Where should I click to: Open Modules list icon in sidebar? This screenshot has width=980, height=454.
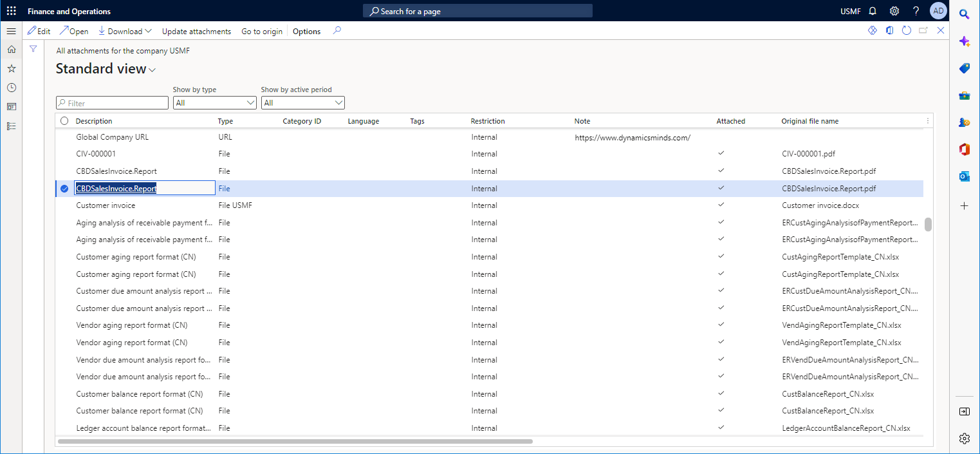coord(11,126)
